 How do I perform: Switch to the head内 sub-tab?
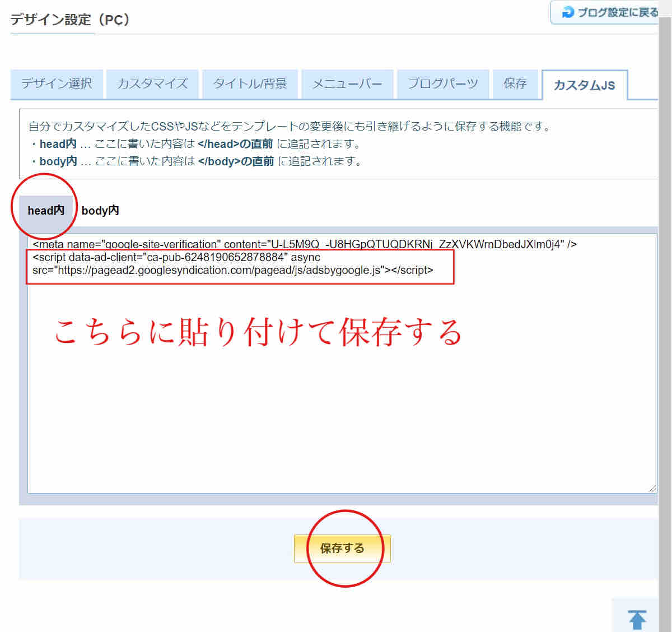(x=46, y=211)
